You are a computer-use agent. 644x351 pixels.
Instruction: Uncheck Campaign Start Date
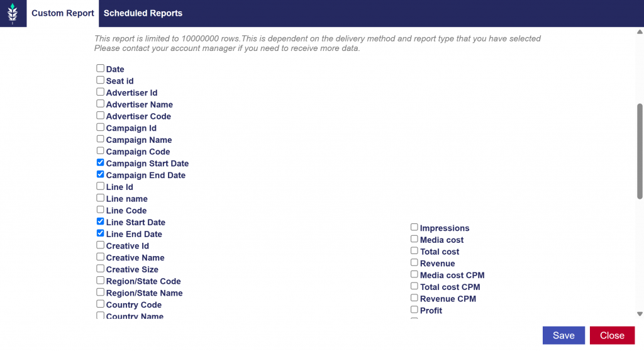coord(100,163)
